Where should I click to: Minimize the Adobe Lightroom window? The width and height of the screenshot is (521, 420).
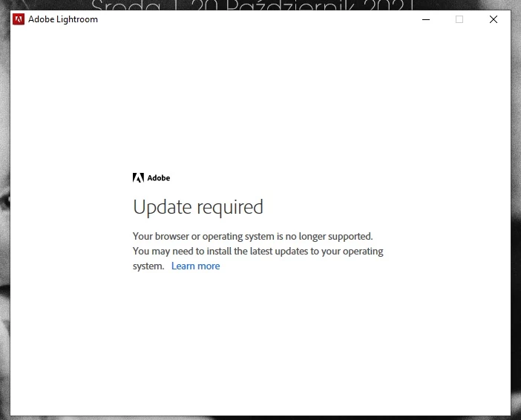pos(426,19)
